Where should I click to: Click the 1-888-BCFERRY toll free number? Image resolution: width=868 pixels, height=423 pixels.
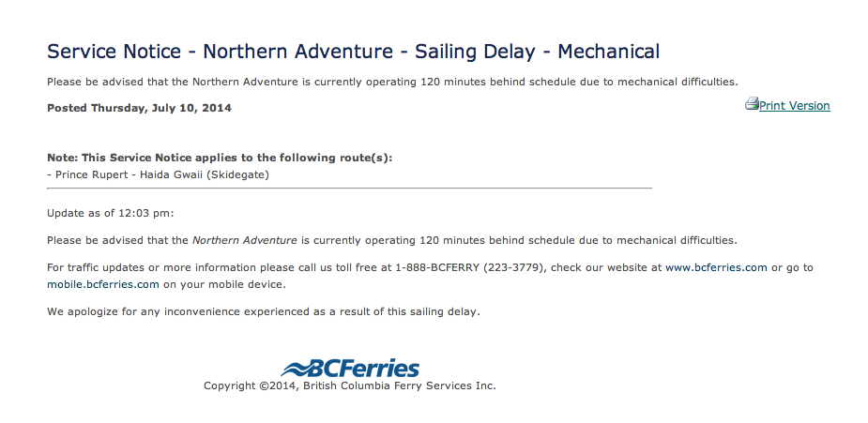click(437, 267)
